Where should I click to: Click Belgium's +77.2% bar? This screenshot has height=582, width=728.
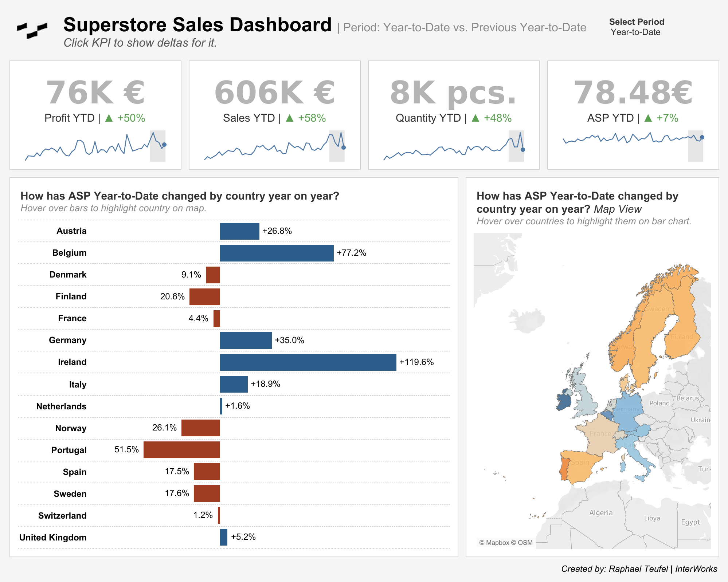(277, 253)
